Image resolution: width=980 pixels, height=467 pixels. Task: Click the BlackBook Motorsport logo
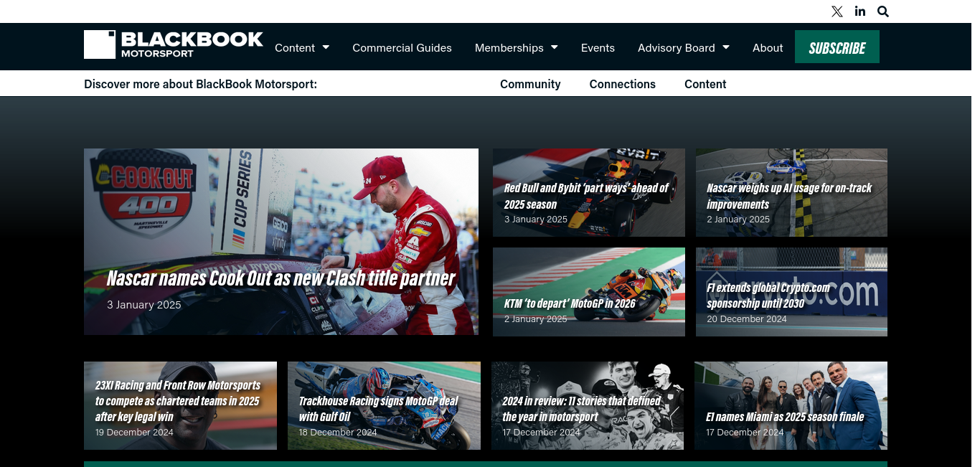coord(174,44)
